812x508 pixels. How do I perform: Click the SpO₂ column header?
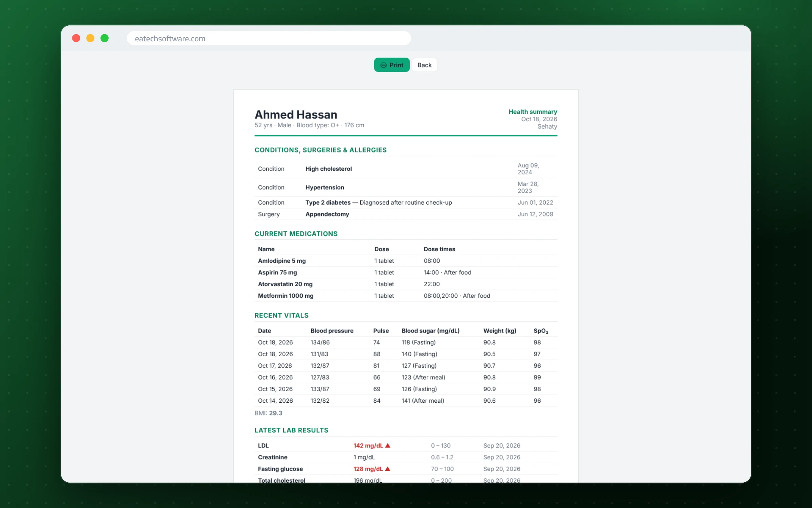[x=541, y=331]
